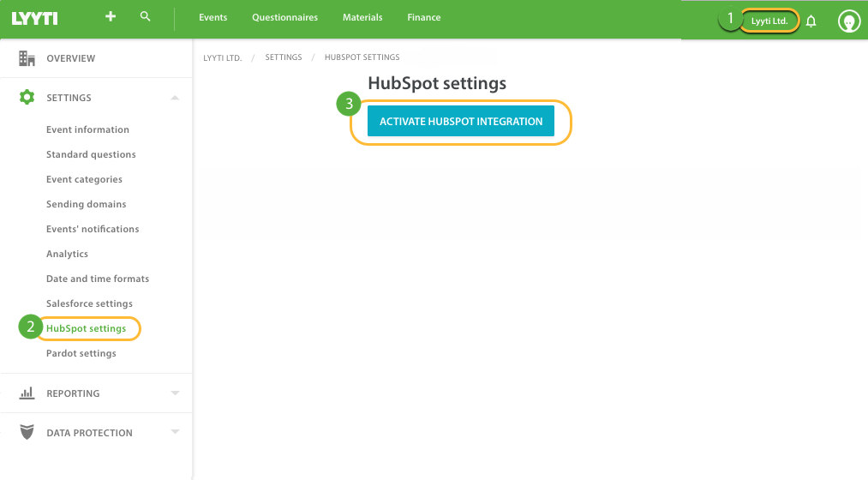Click the Reporting bar chart icon

tap(27, 393)
